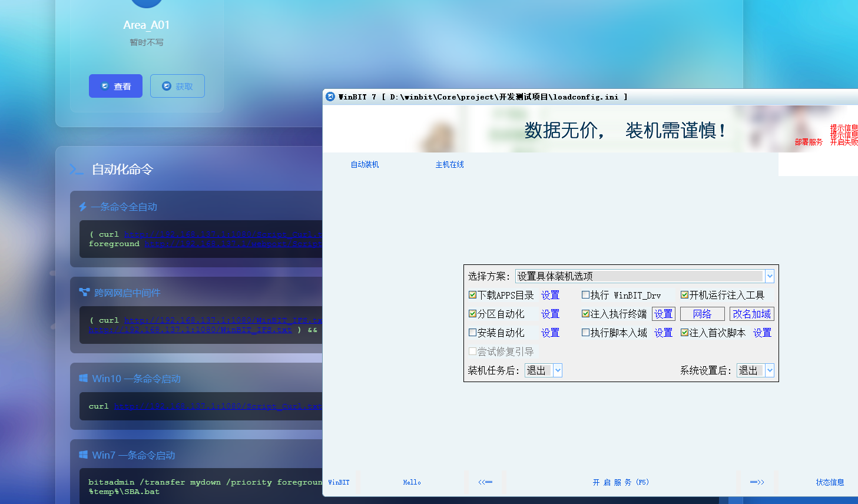Toggle the 注入首次脚本 checkbox

pos(684,333)
